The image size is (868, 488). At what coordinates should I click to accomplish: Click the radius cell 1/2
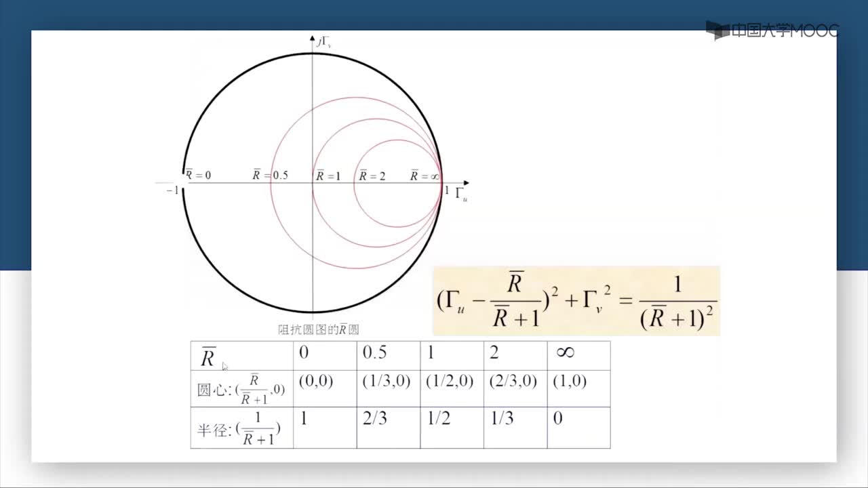coord(452,428)
